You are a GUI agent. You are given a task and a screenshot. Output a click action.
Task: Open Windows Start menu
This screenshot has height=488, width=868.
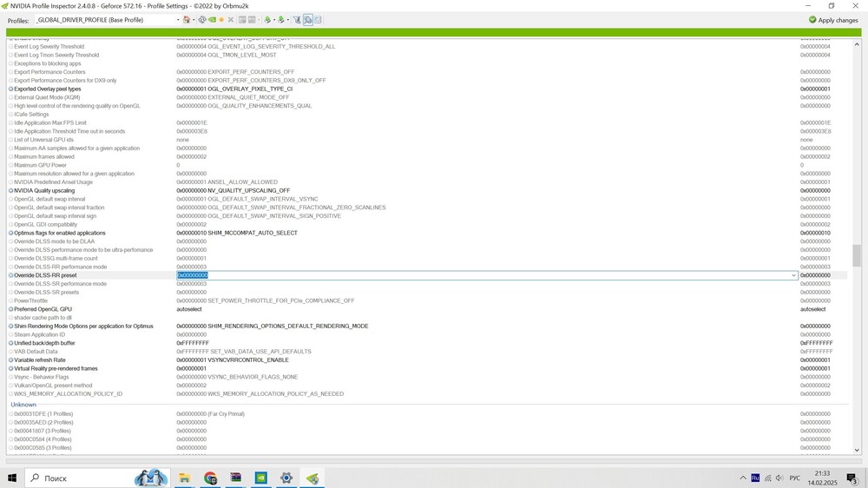coord(12,478)
